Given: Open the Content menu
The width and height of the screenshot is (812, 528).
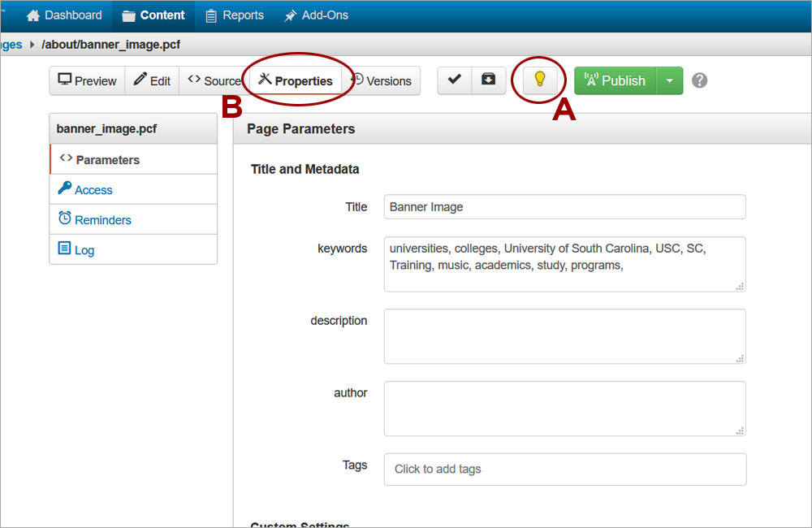Looking at the screenshot, I should point(153,15).
